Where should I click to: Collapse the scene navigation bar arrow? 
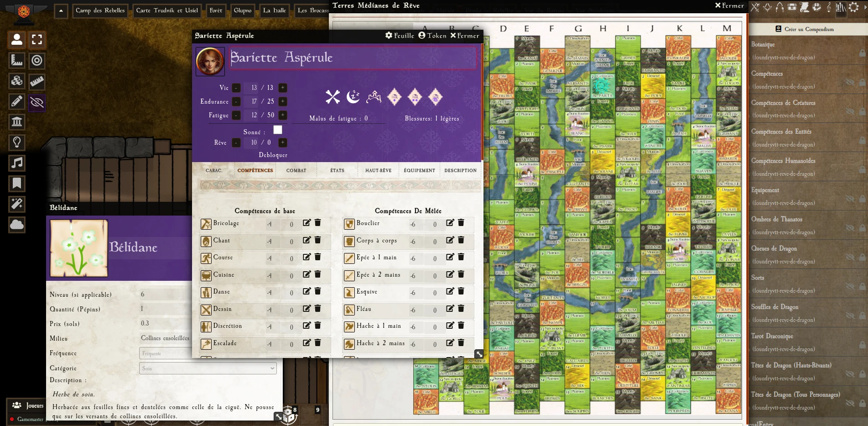61,11
